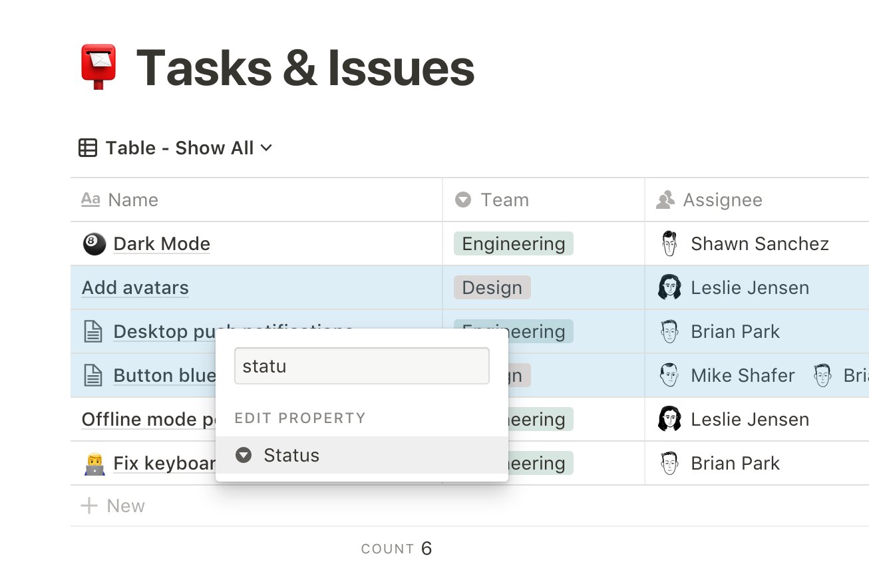Click the Count 6 footer summary
The image size is (869, 588).
click(x=397, y=549)
